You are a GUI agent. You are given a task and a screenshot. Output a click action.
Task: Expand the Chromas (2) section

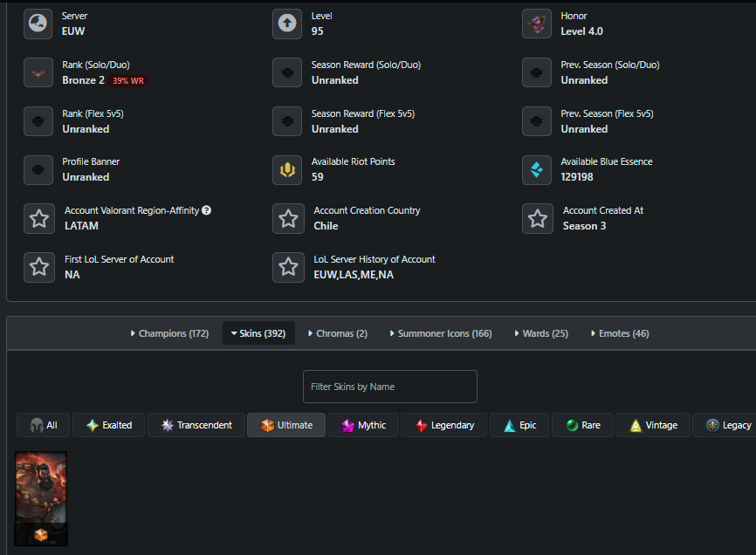(338, 333)
